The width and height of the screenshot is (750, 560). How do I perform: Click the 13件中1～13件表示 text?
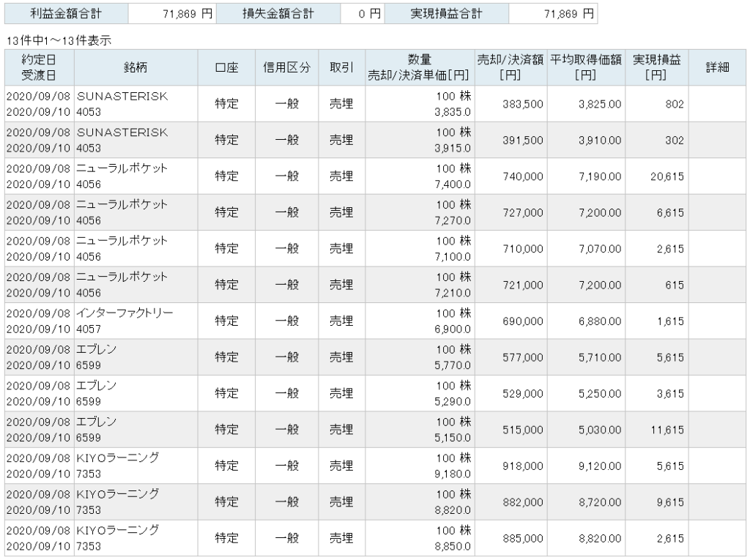point(59,41)
